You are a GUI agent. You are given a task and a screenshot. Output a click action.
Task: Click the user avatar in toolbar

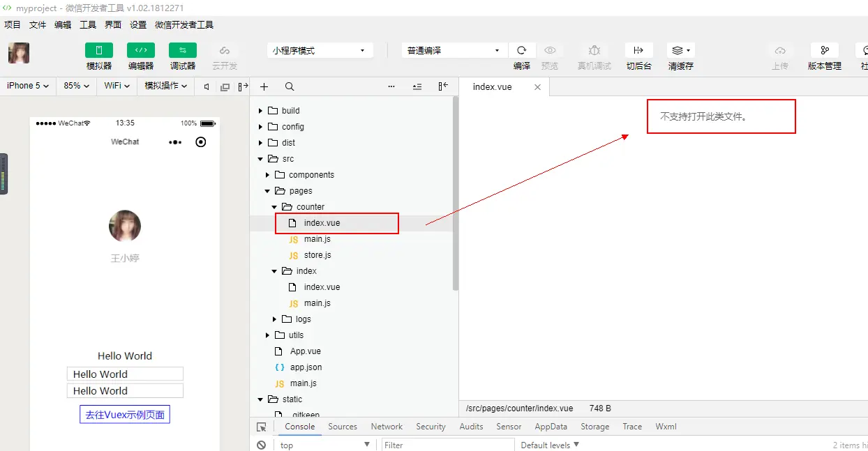click(x=19, y=53)
